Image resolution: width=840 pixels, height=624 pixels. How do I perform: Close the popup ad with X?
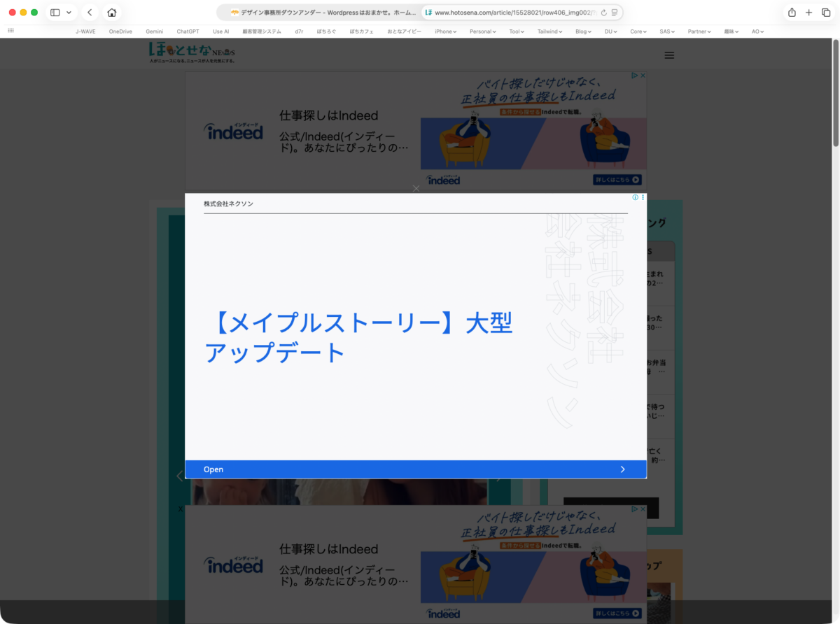coord(416,188)
